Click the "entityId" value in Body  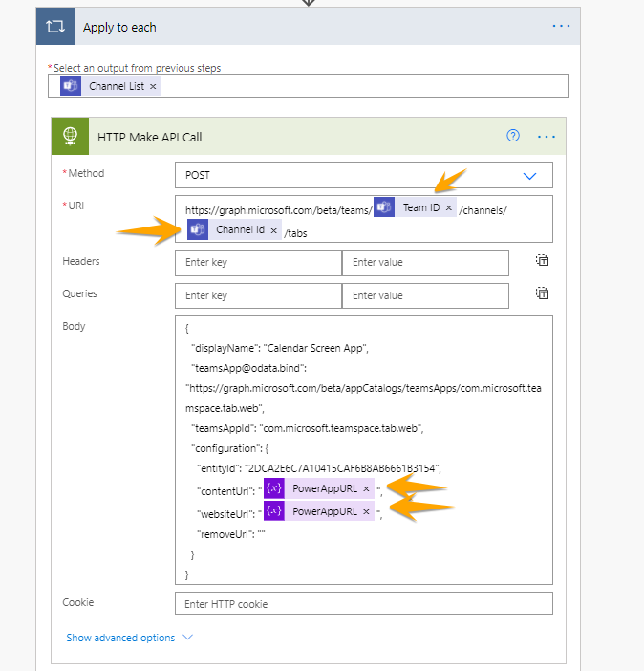coord(343,468)
